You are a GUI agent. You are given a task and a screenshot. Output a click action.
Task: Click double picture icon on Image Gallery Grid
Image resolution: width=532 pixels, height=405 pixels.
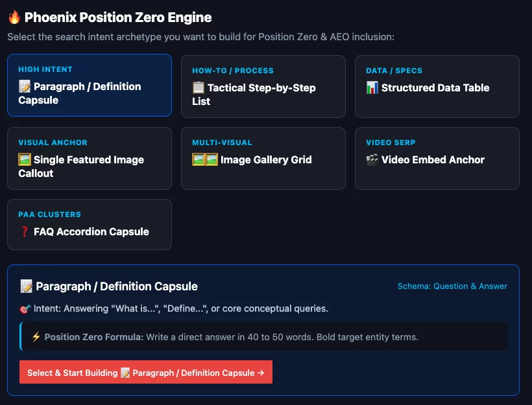coord(205,159)
